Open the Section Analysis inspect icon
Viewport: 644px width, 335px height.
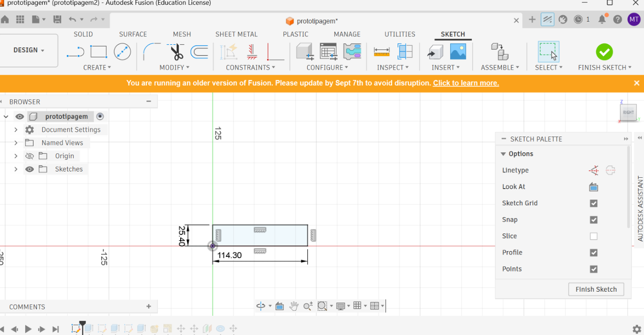click(x=405, y=52)
